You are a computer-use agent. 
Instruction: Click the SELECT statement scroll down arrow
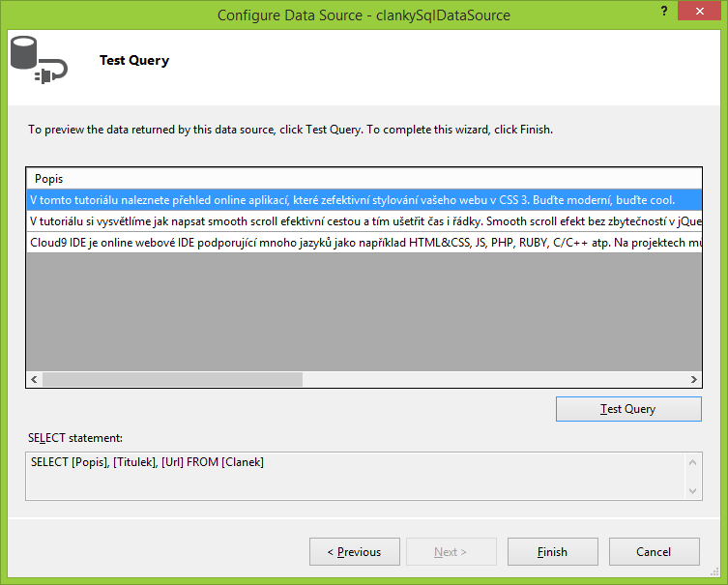(x=693, y=491)
